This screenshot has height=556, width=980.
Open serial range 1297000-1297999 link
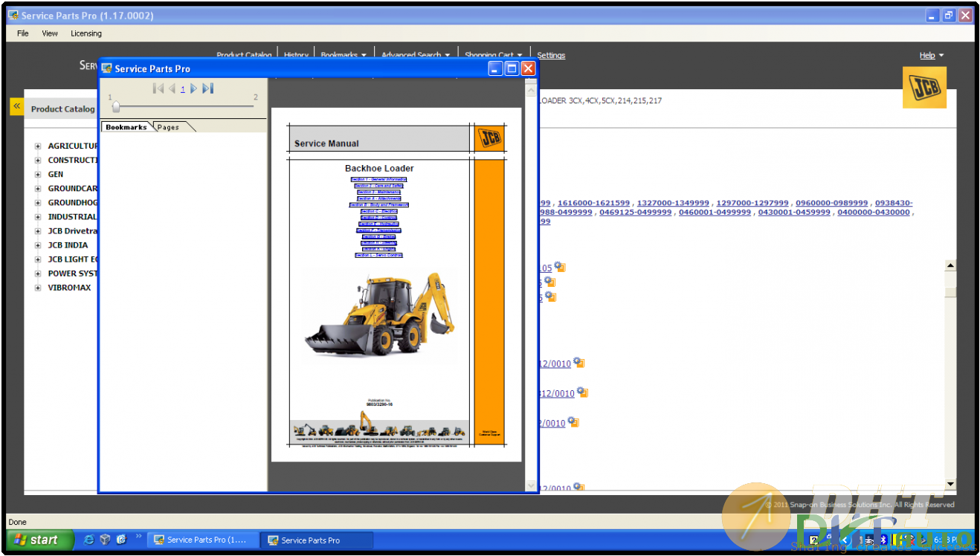752,203
